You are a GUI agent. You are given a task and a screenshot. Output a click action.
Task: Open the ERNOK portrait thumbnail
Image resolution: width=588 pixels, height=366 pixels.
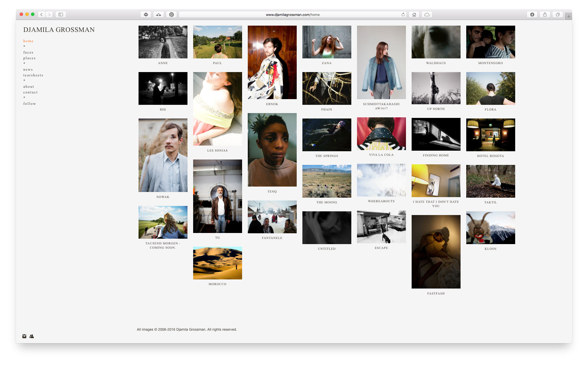pyautogui.click(x=272, y=62)
